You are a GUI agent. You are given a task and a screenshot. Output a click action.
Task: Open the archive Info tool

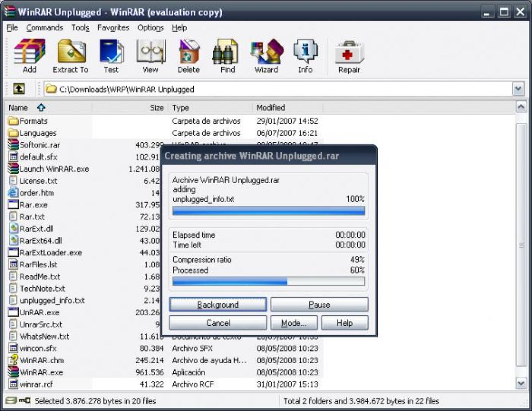pos(305,53)
